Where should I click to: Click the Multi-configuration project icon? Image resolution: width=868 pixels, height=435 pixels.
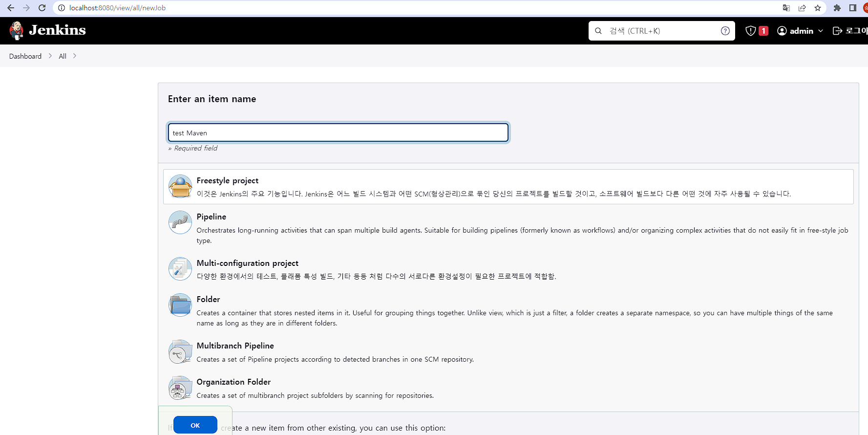pyautogui.click(x=180, y=269)
